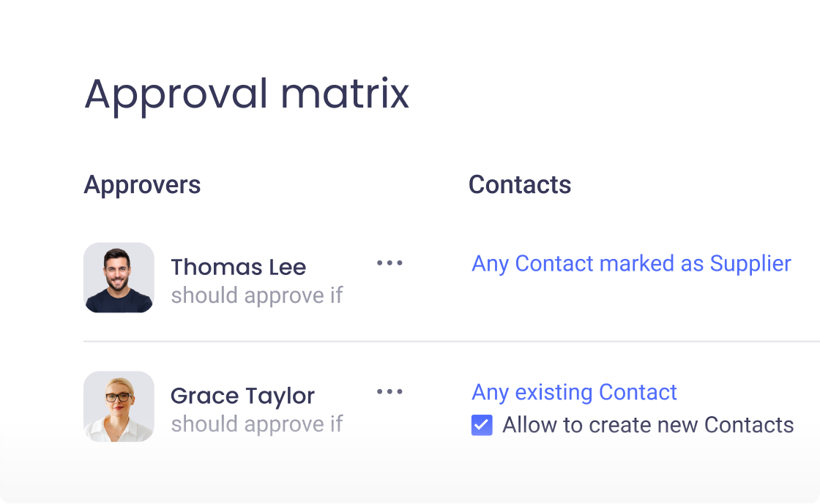
Task: Click the Any existing Contact link
Action: (x=574, y=392)
